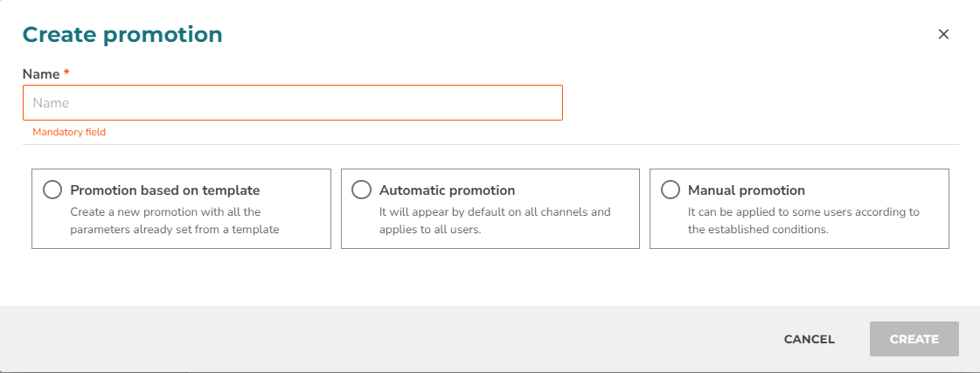Click the 'Automatic promotion' title text
Screen dimensions: 980x373
coord(447,190)
